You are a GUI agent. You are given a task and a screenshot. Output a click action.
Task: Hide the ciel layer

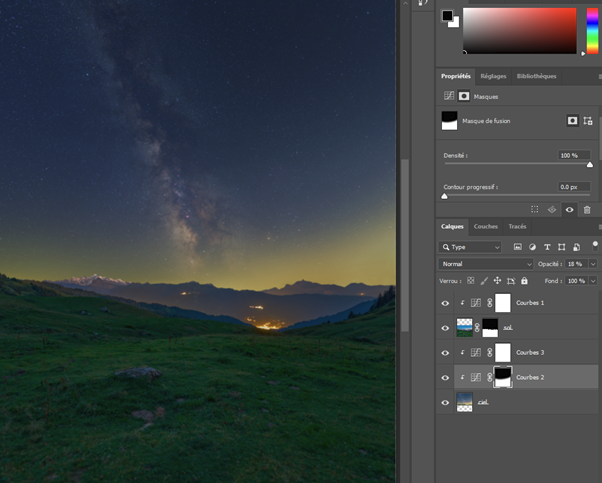pyautogui.click(x=445, y=403)
